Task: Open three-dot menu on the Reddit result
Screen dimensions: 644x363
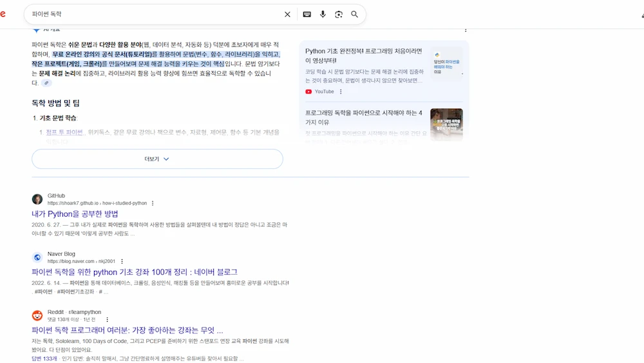Action: point(107,319)
